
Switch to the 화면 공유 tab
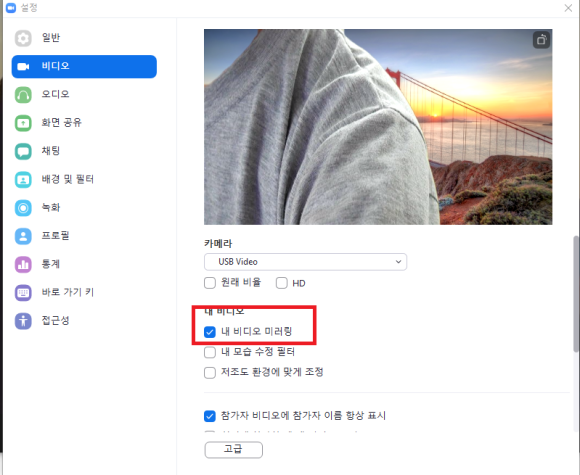[61, 122]
